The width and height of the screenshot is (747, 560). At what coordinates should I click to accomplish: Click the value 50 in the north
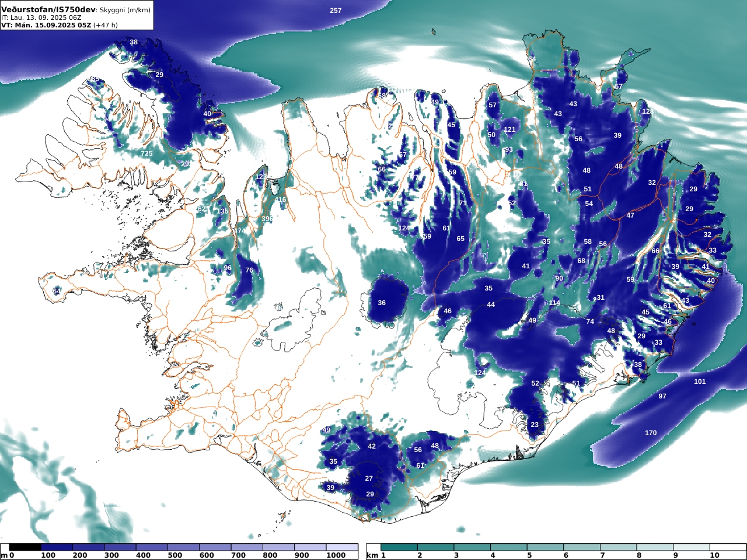pos(491,135)
